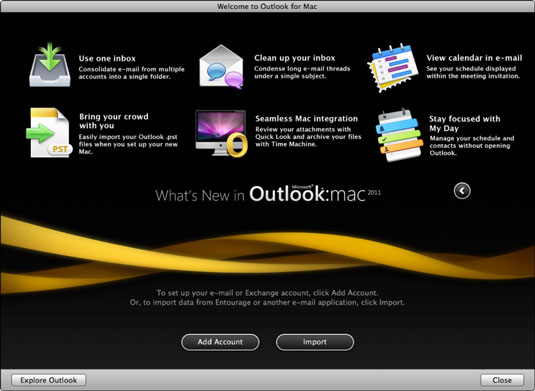The height and width of the screenshot is (391, 535).
Task: Close the welcome window via Close button
Action: (x=502, y=380)
